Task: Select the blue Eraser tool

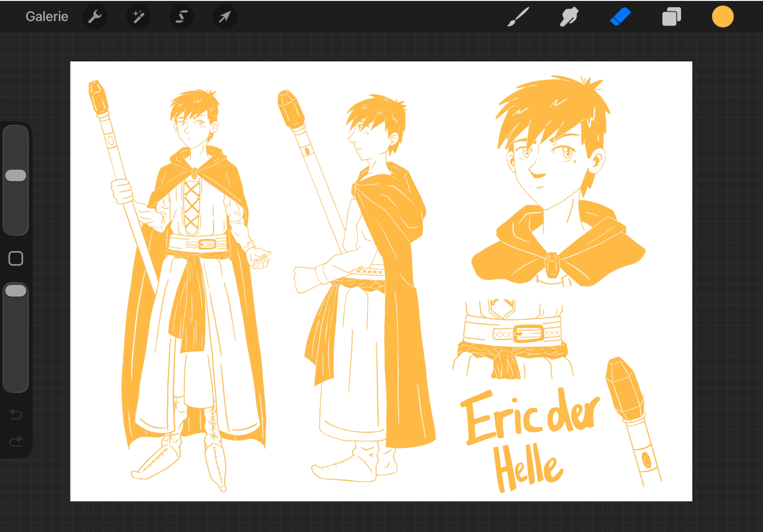Action: [620, 17]
